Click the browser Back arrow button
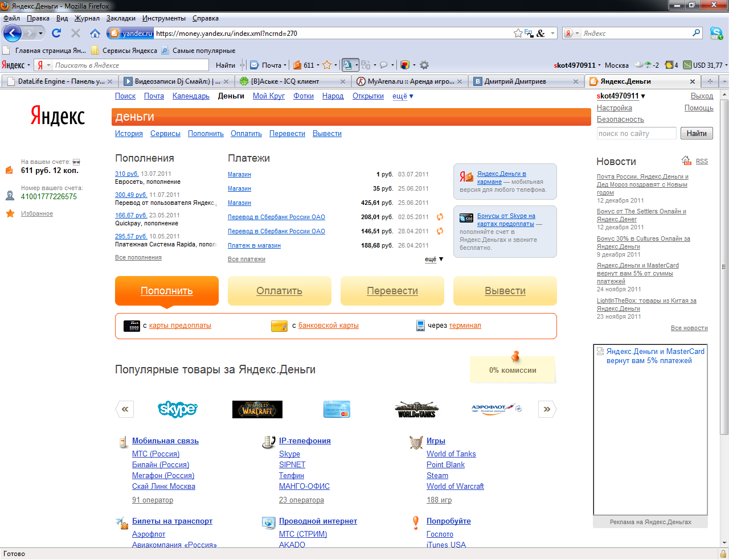 click(13, 33)
